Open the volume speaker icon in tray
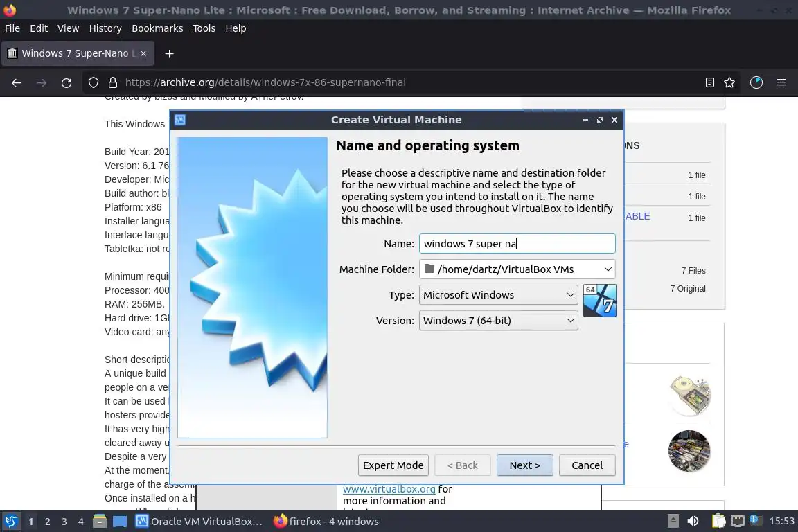The image size is (798, 532). tap(693, 521)
